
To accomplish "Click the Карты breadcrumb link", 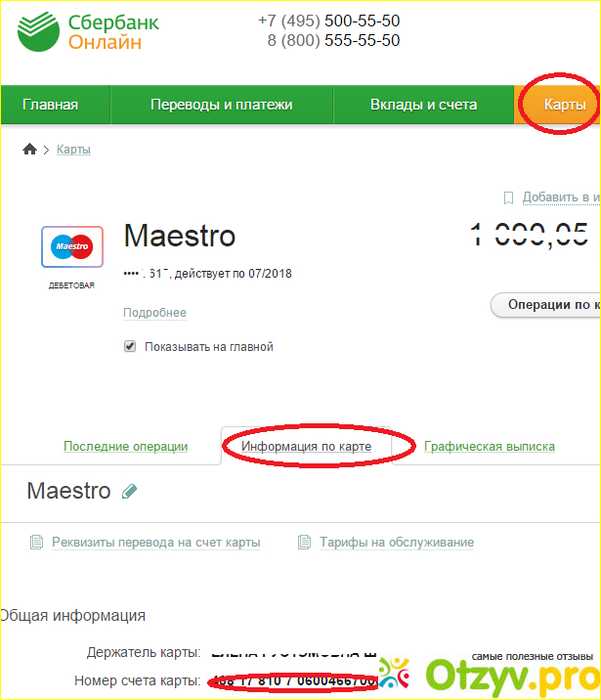I will pos(73,150).
